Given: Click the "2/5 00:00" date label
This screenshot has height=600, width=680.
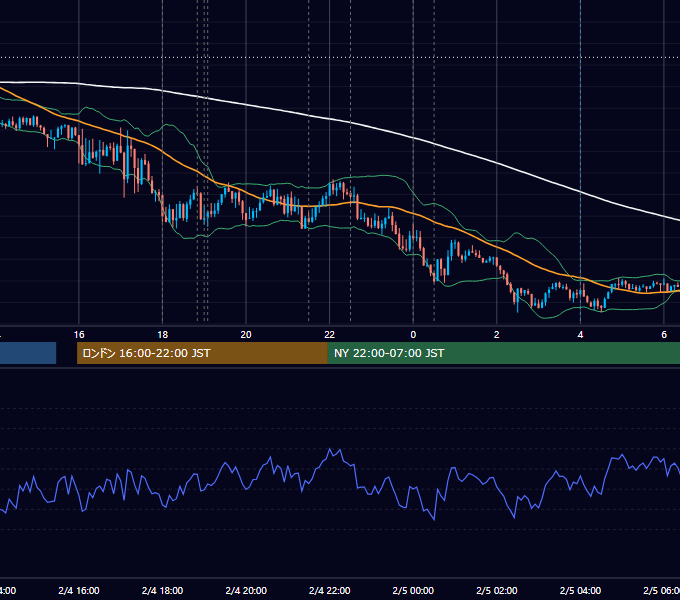Looking at the screenshot, I should [x=413, y=590].
